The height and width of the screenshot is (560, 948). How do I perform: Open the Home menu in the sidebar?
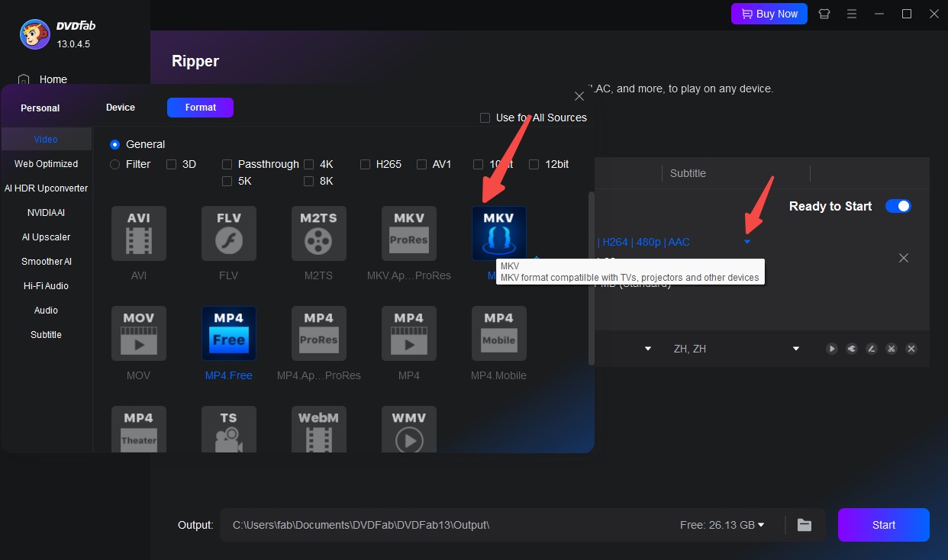53,79
